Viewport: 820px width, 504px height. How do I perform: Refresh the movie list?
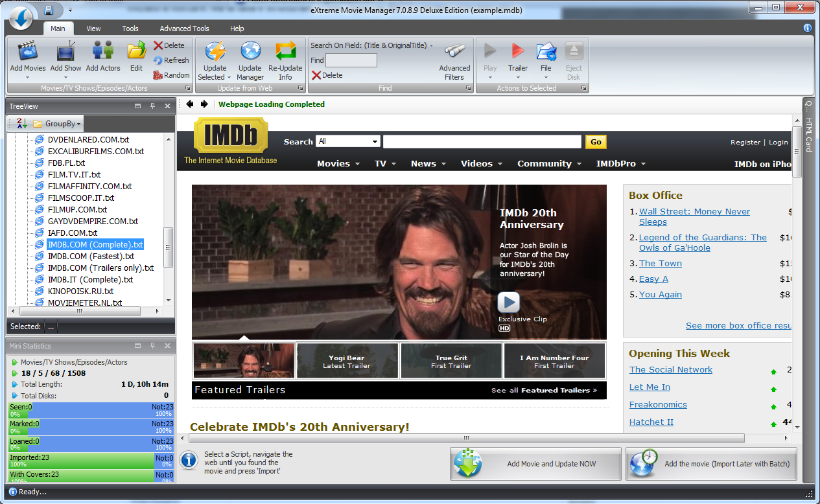pyautogui.click(x=171, y=60)
